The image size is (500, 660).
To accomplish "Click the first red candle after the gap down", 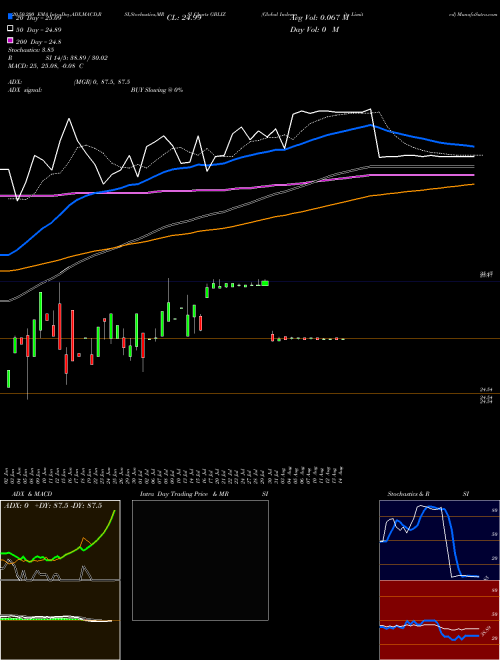I will [x=273, y=337].
